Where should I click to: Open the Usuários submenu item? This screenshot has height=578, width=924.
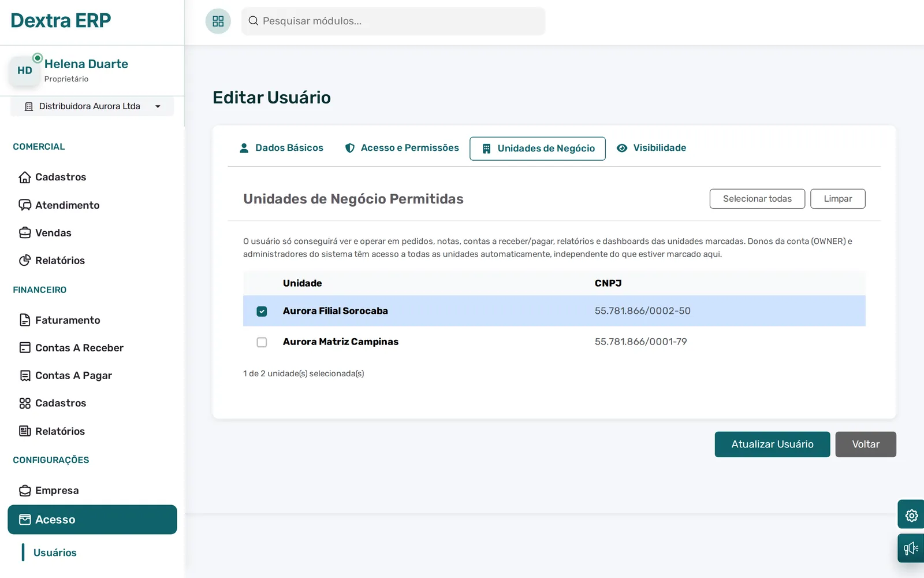pos(55,553)
